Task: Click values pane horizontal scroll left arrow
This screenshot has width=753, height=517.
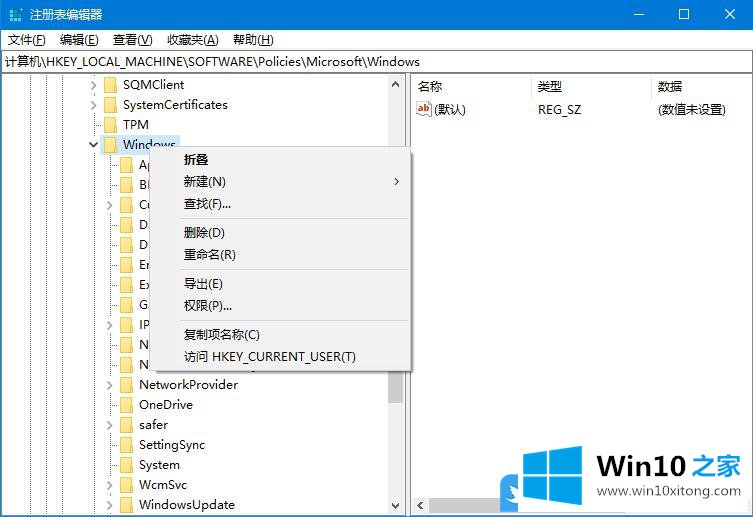Action: [x=421, y=505]
